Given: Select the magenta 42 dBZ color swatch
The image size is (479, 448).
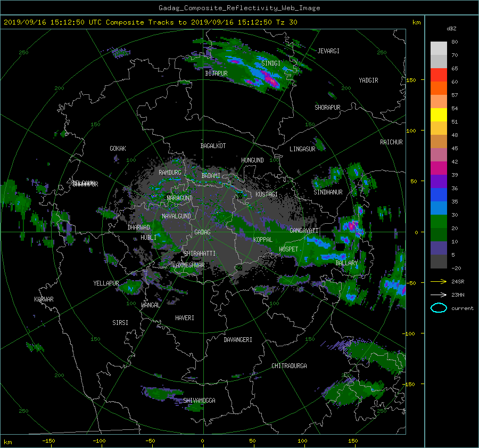Looking at the screenshot, I should [439, 168].
